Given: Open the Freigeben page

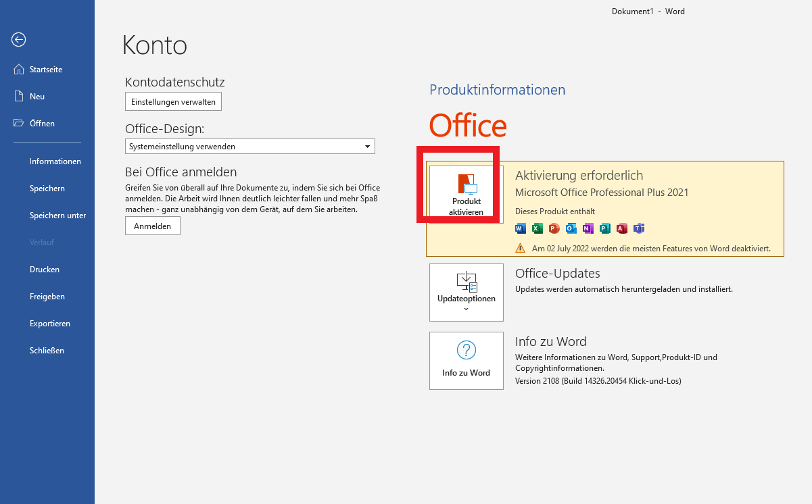Looking at the screenshot, I should (47, 297).
